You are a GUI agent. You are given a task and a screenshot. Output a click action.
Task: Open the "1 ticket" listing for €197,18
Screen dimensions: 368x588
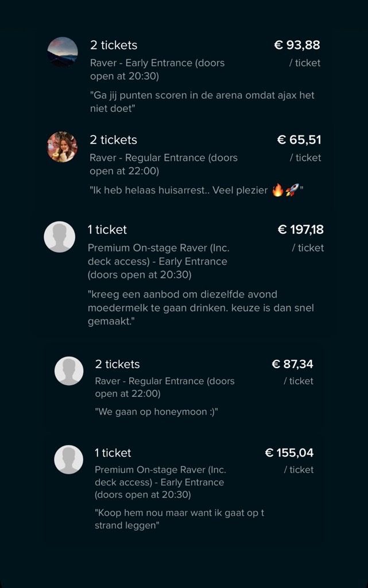pos(107,230)
